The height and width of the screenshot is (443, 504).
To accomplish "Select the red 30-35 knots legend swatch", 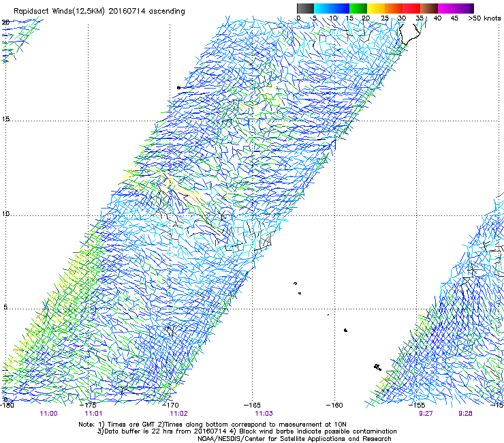I will pos(411,8).
